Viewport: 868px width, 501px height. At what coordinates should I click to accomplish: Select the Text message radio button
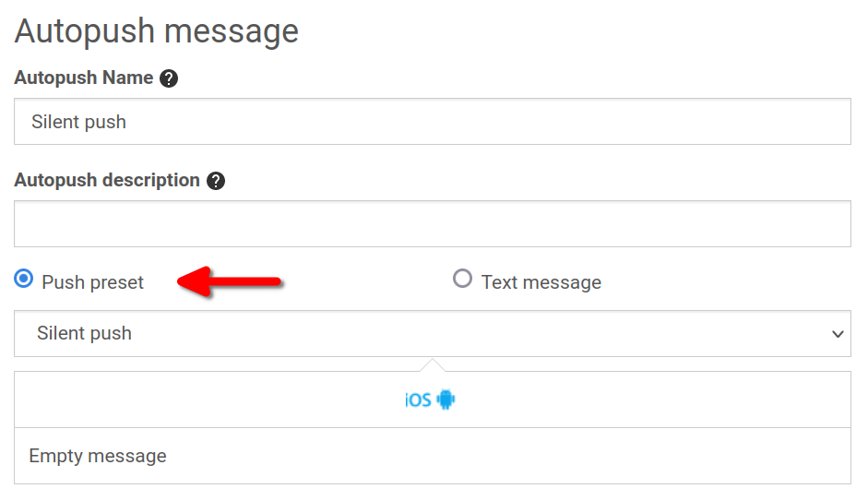pos(462,279)
